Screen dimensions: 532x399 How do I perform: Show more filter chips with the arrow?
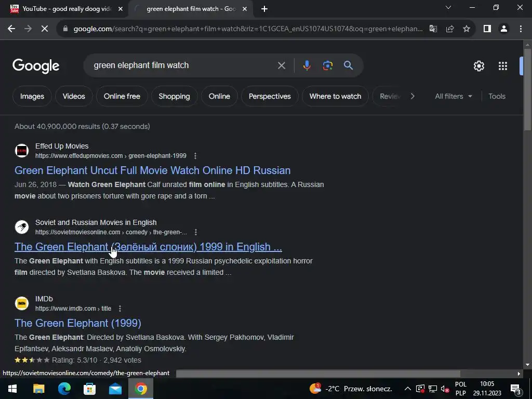click(x=413, y=96)
